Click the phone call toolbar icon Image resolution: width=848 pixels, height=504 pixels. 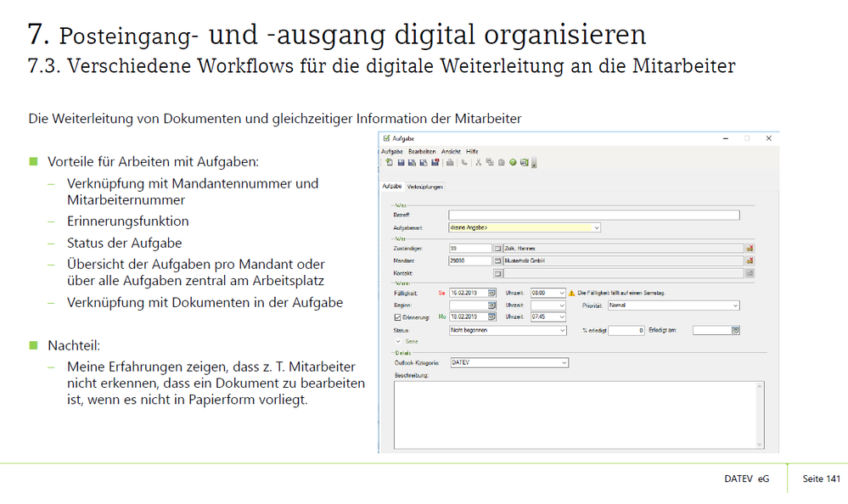pos(464,162)
